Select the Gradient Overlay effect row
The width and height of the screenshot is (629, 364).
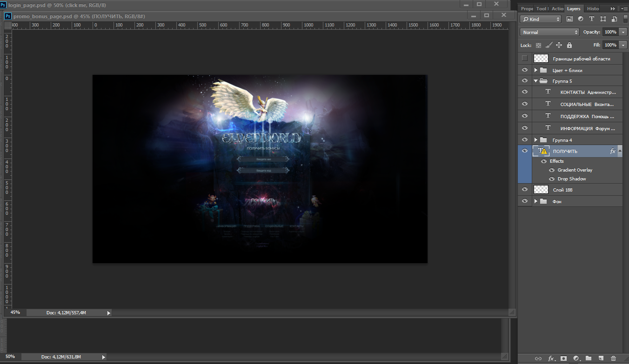575,170
